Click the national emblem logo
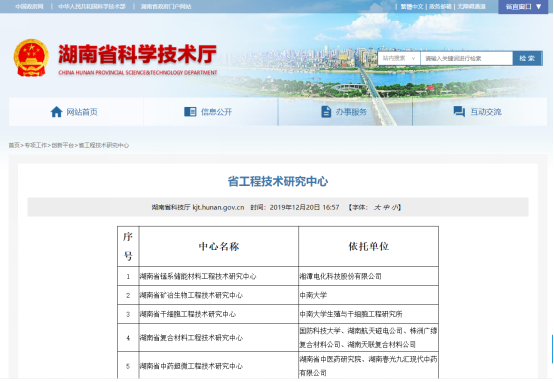Viewport: 554px width, 382px height. point(31,58)
